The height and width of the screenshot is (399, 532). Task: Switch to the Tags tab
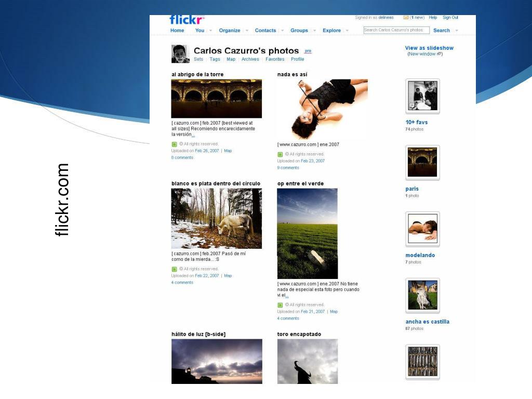pyautogui.click(x=215, y=59)
